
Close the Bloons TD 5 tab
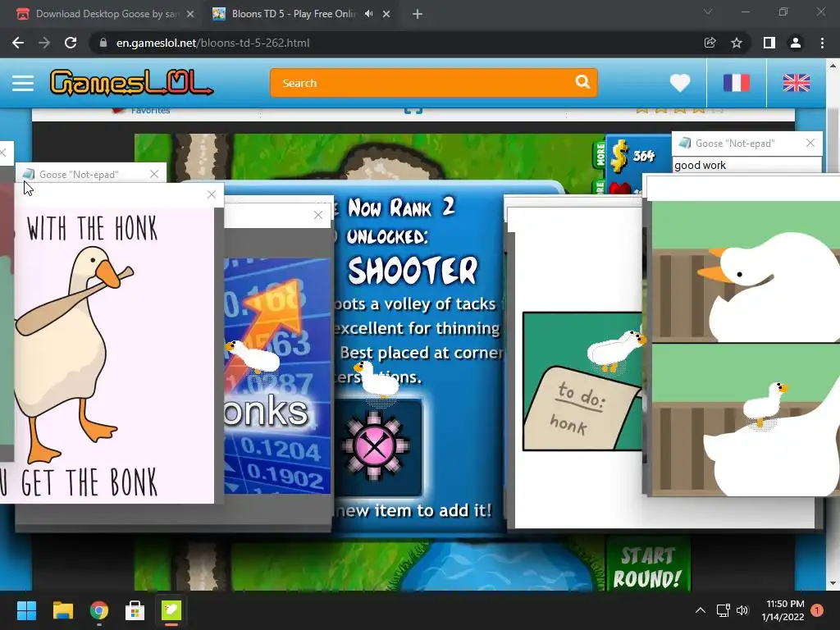click(386, 15)
